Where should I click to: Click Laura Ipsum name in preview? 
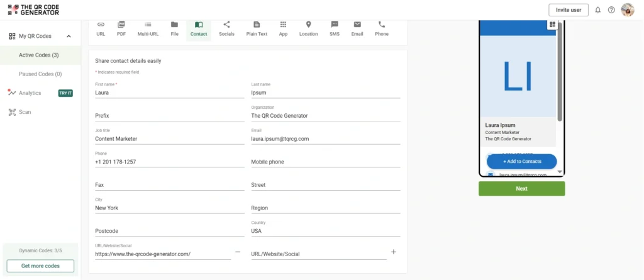point(500,125)
